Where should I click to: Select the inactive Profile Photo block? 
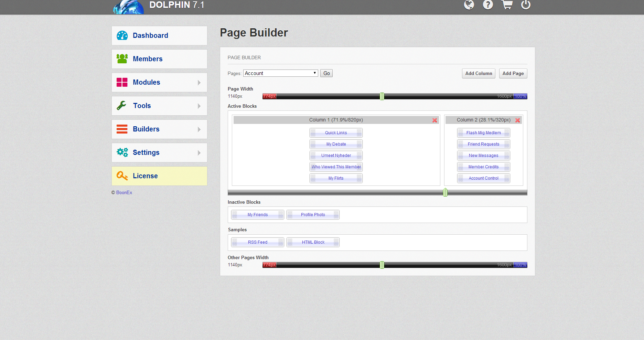coord(313,215)
